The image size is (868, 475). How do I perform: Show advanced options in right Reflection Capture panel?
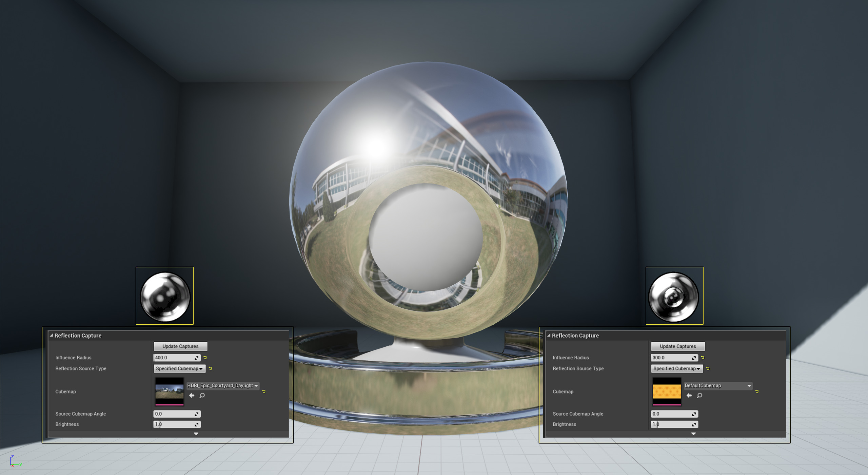coord(693,434)
